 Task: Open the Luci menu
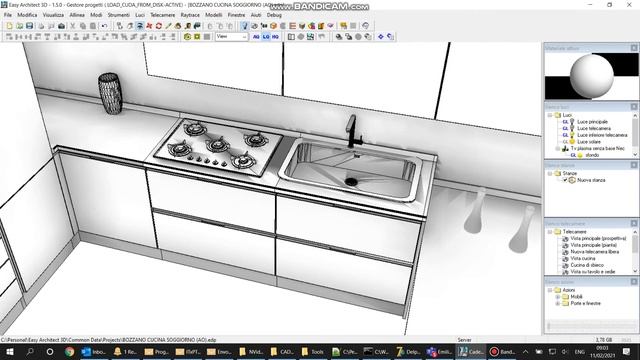click(140, 15)
